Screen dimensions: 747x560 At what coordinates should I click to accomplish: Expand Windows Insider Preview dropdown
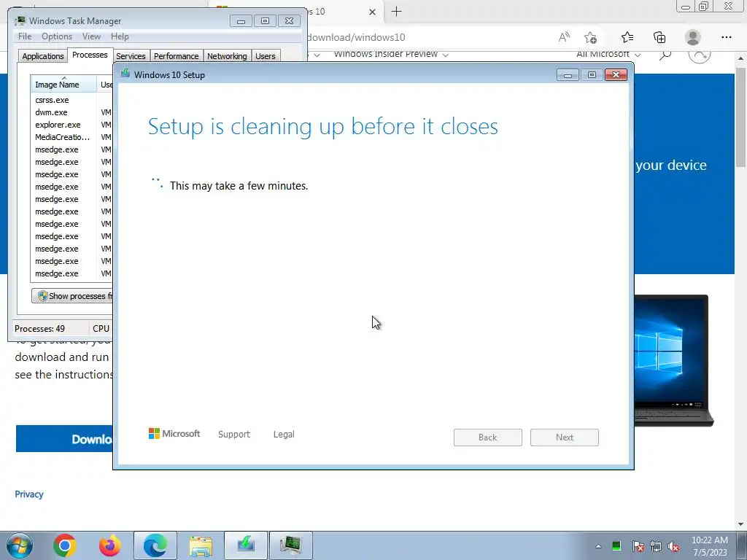(391, 54)
